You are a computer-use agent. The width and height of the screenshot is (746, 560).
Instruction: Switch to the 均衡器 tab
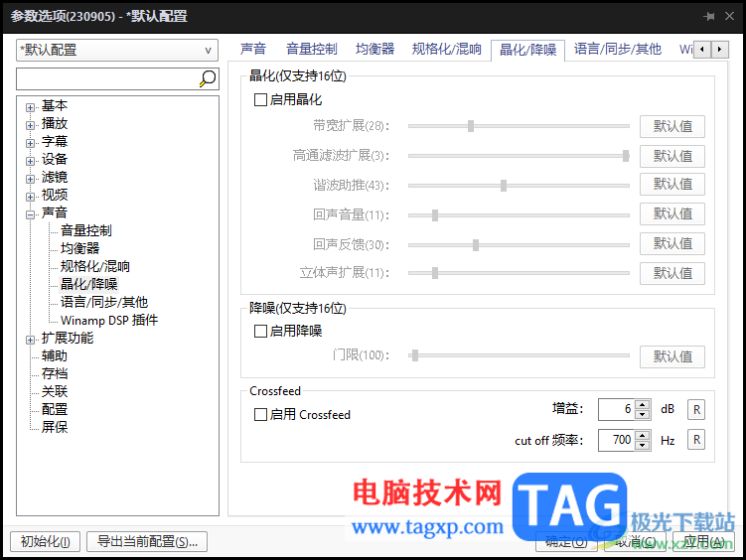tap(374, 49)
